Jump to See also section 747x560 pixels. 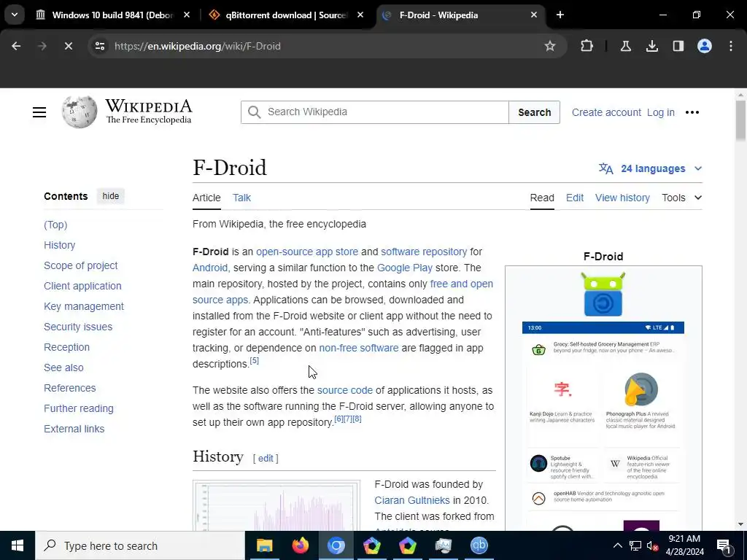(63, 368)
